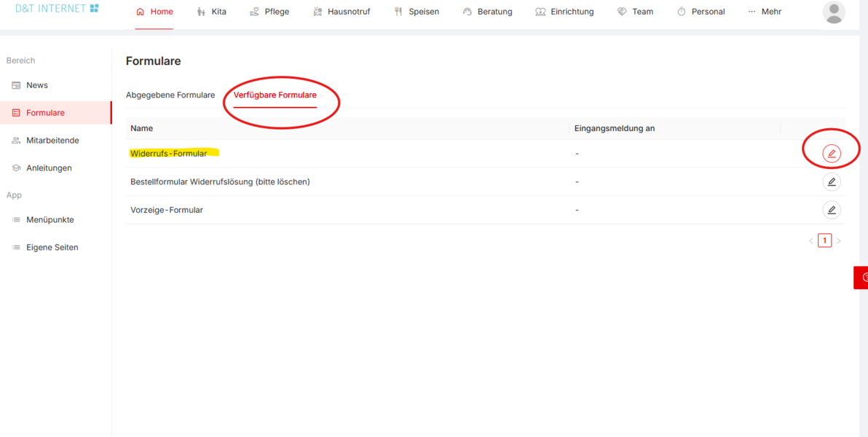Open Anleitungen in the sidebar
This screenshot has width=868, height=437.
coord(42,168)
